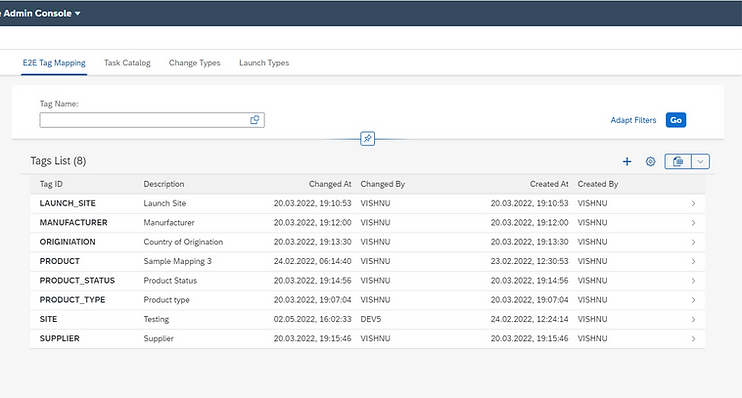Click 'Product Status' description cell
Screen dimensions: 742x398
170,281
